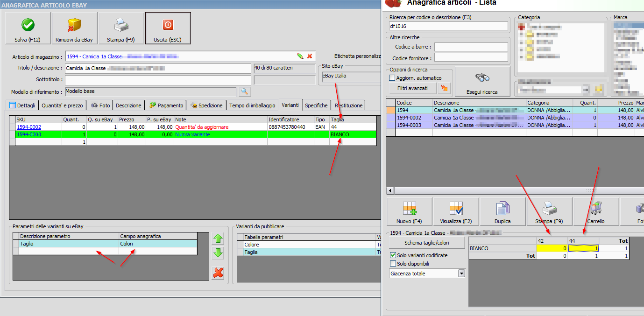Screen dimensions: 644x316
Task: Expand the Giacenza totale dropdown
Action: tap(462, 274)
